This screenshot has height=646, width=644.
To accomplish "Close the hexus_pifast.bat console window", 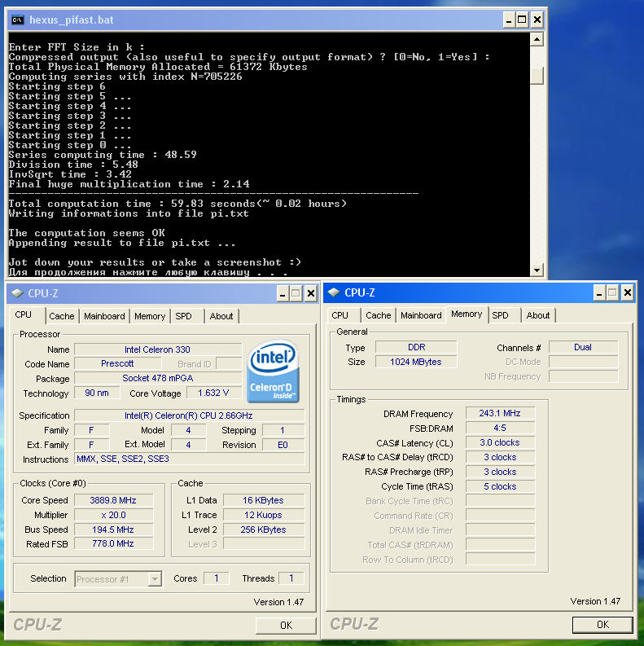I will 537,20.
